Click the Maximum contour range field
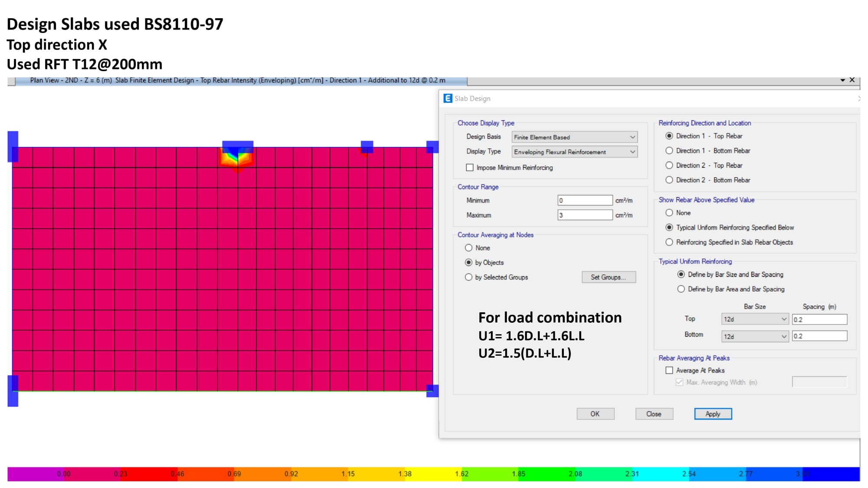The image size is (868, 488). pos(585,215)
